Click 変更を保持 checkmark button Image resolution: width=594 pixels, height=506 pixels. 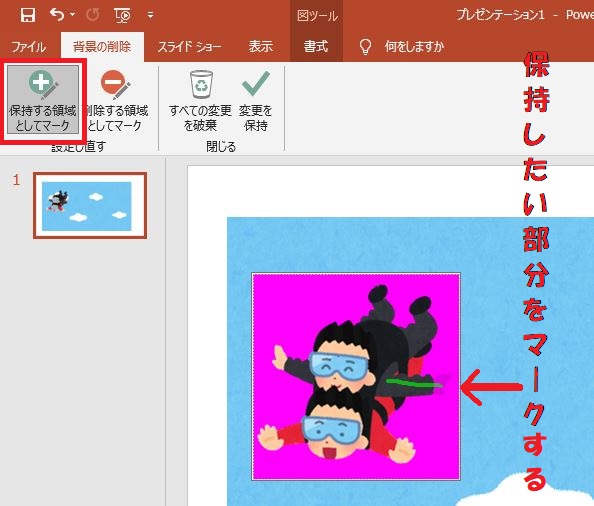[x=256, y=101]
